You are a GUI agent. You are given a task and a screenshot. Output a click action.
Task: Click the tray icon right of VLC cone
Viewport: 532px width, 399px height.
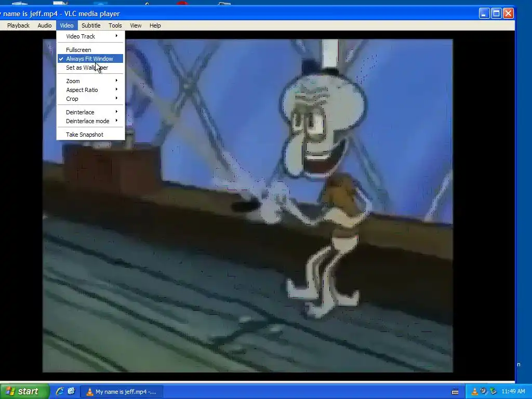tap(484, 392)
